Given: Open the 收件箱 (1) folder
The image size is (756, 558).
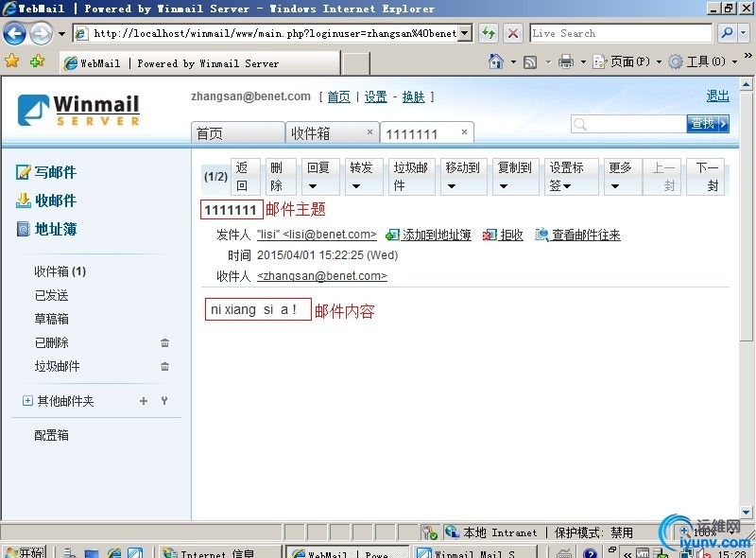Looking at the screenshot, I should (x=60, y=271).
